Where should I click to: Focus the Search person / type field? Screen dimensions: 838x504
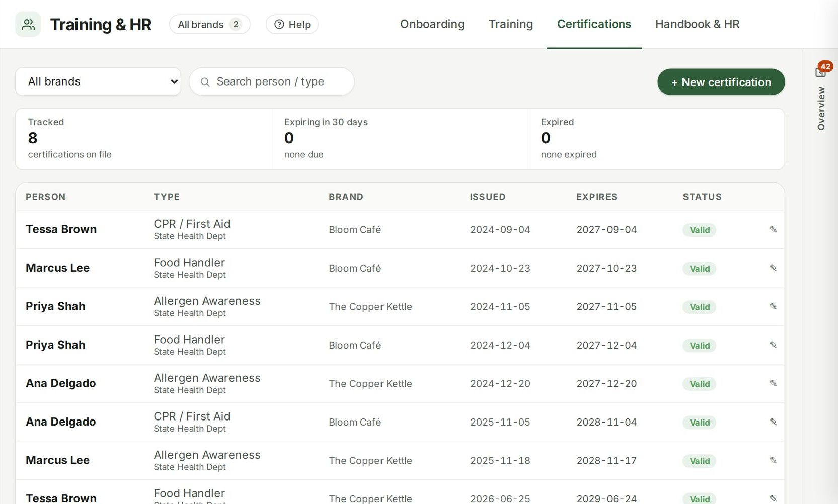point(272,81)
